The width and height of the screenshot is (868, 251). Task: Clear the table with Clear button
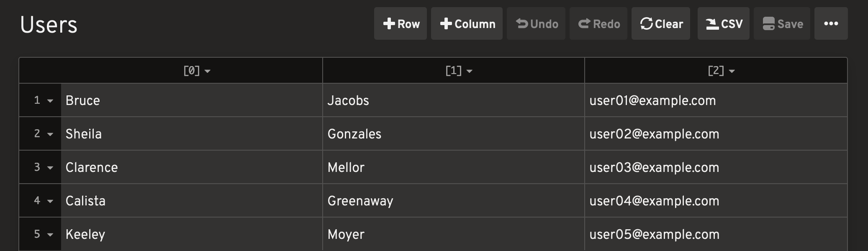661,24
